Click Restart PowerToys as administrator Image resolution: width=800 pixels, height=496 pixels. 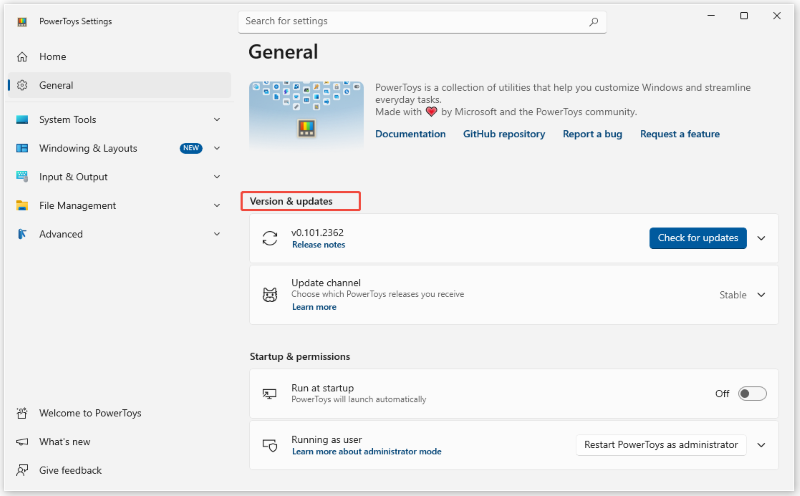point(661,445)
